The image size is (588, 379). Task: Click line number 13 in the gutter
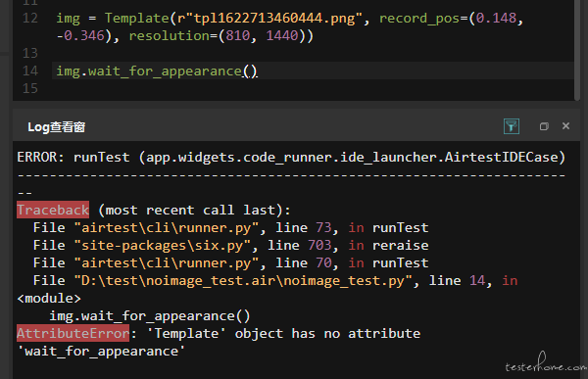[x=30, y=53]
